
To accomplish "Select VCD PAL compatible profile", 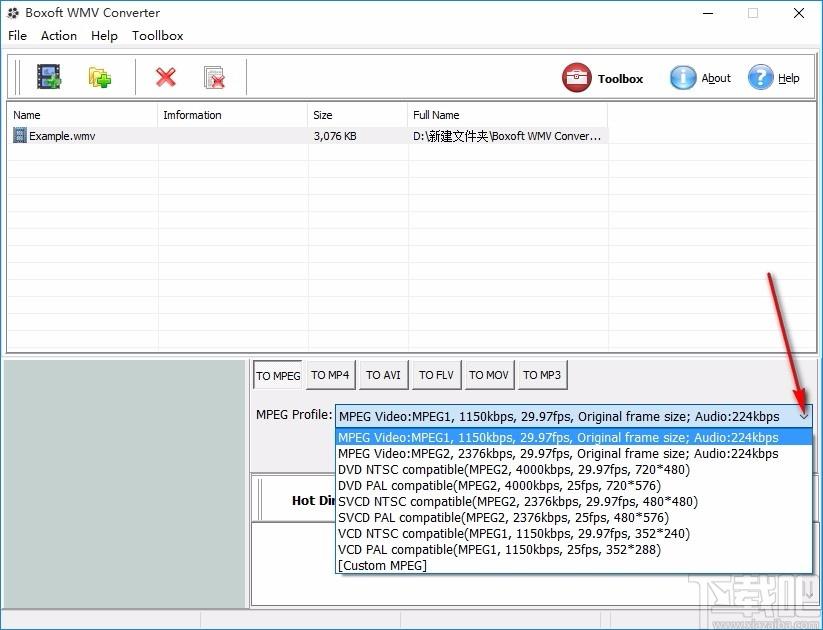I will [574, 550].
